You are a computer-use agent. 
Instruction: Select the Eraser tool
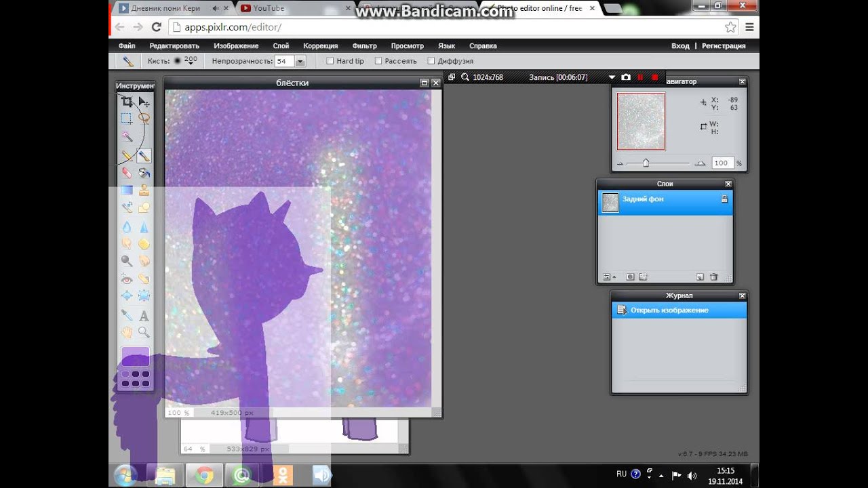127,173
